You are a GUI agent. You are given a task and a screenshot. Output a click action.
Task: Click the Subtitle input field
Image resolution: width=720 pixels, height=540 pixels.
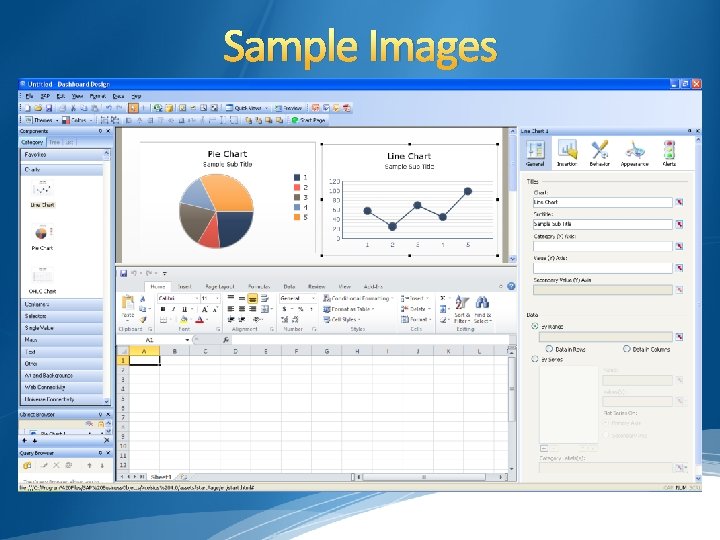[x=602, y=224]
